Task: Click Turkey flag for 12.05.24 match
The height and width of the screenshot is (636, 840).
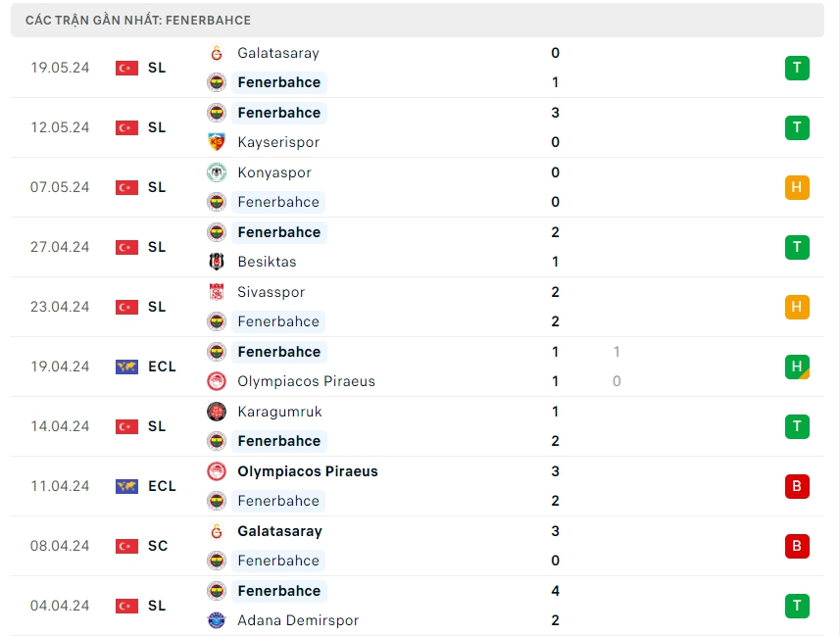Action: (126, 127)
